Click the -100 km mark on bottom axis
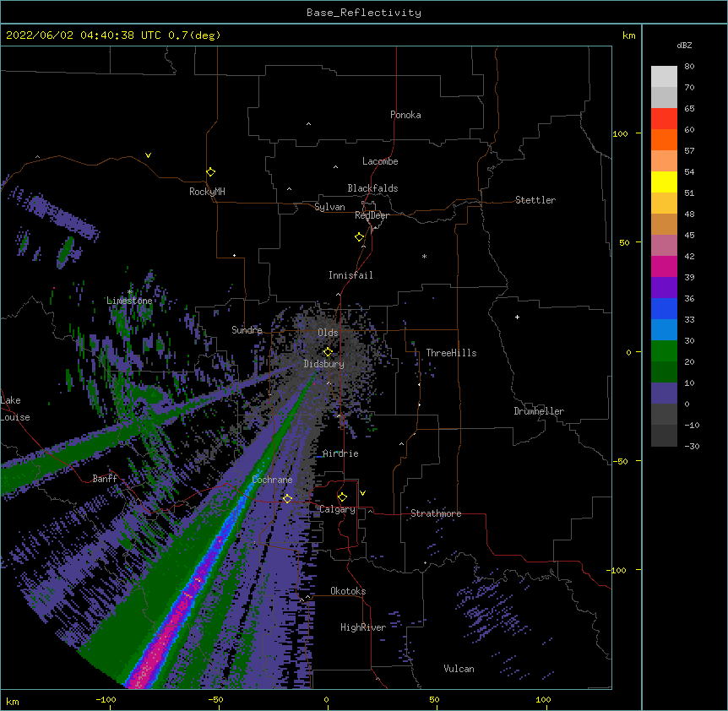 [106, 699]
